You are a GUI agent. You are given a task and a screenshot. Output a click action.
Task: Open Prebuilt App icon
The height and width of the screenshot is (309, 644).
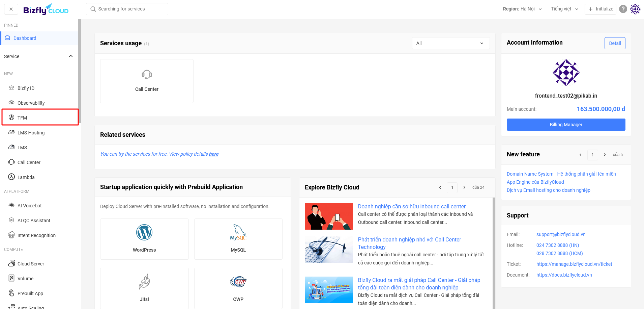coord(11,293)
